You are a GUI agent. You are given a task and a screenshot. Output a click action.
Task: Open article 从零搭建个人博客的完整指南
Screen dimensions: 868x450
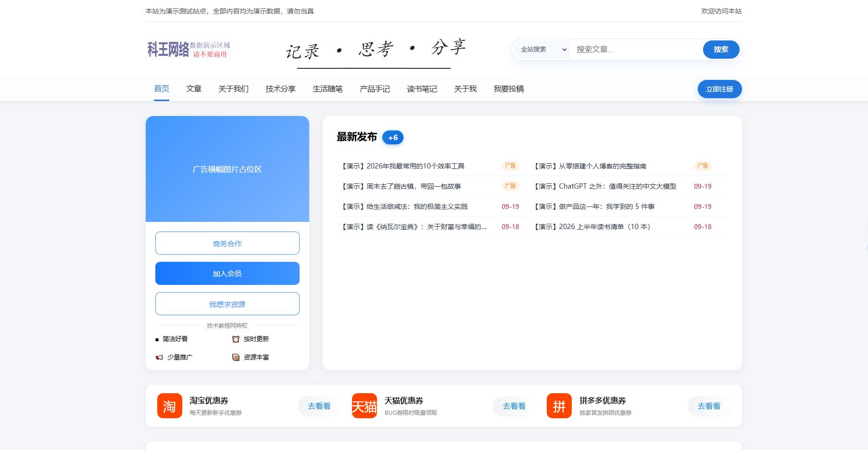(590, 166)
